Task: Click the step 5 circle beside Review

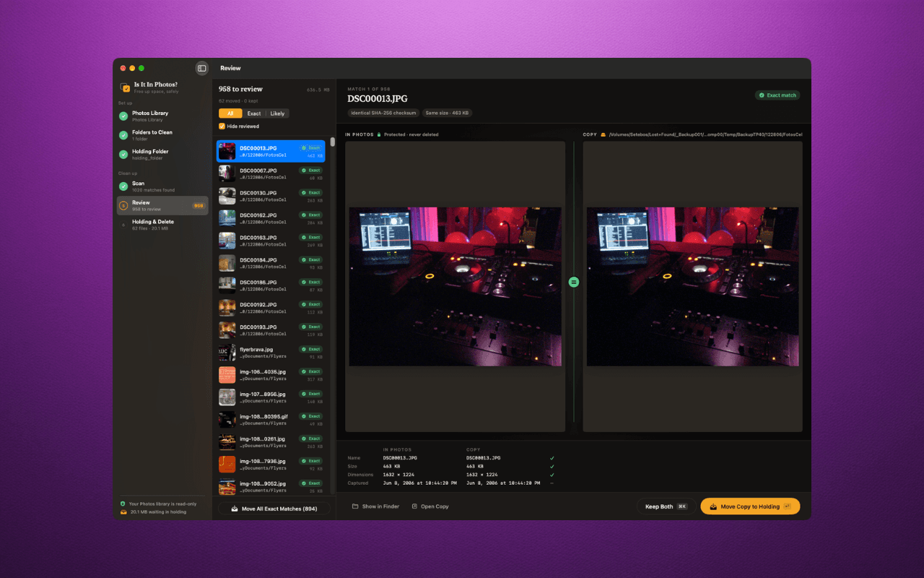Action: (x=123, y=205)
